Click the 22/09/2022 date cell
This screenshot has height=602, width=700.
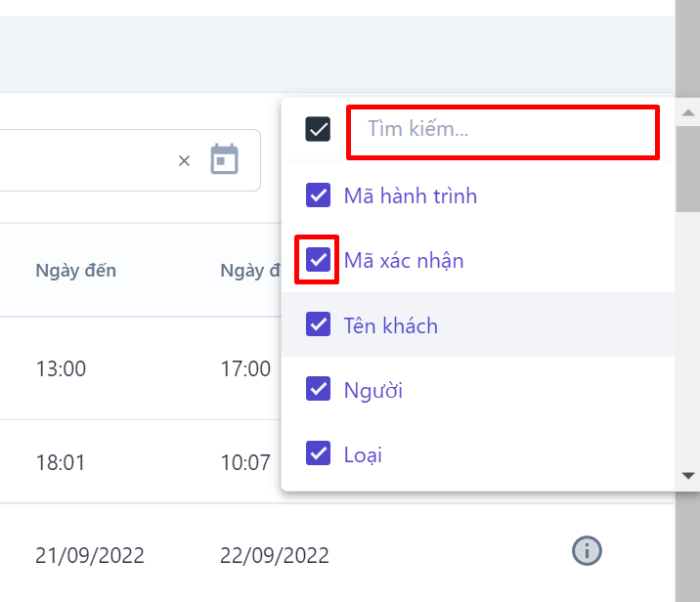275,555
